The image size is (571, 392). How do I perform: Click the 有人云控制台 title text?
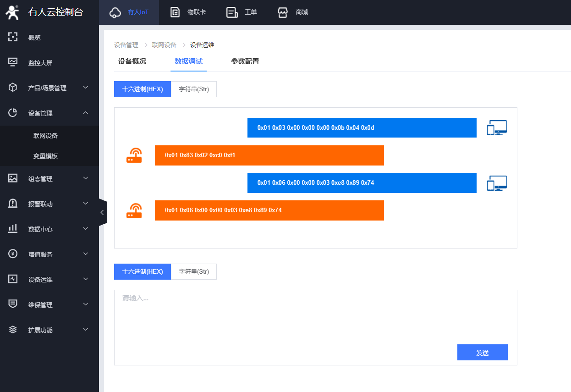click(55, 12)
